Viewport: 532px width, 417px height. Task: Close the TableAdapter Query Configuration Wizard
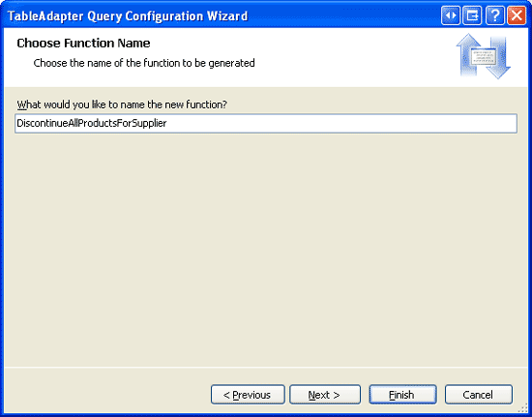coord(517,15)
